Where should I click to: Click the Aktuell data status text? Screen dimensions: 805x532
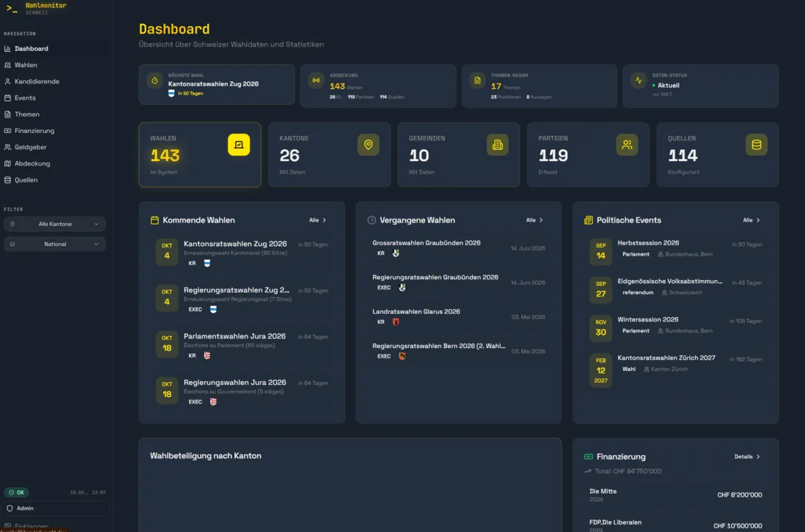pos(668,86)
